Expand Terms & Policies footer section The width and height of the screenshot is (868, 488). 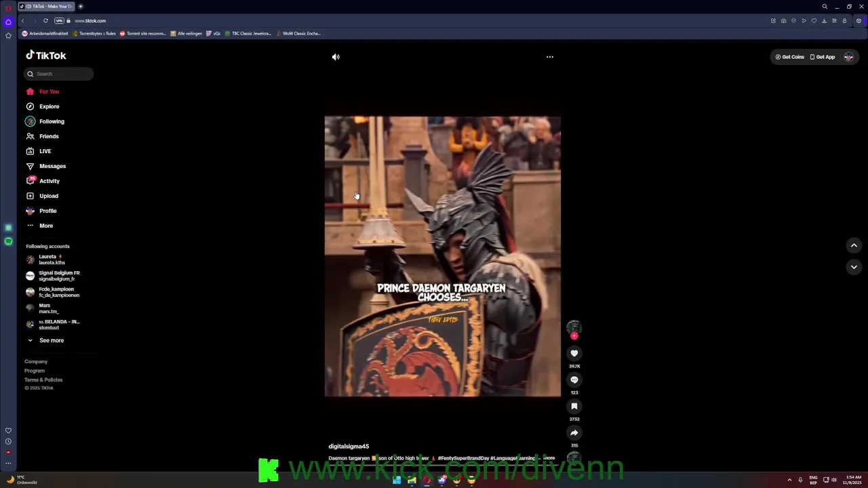pos(43,380)
